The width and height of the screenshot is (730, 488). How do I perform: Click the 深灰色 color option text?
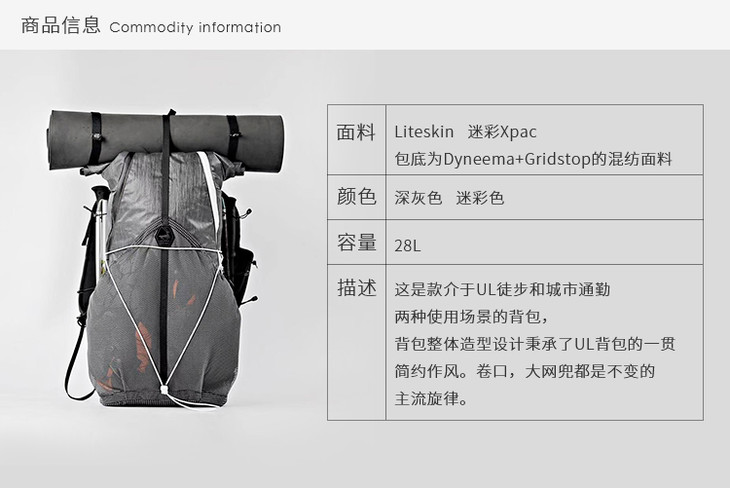[418, 198]
